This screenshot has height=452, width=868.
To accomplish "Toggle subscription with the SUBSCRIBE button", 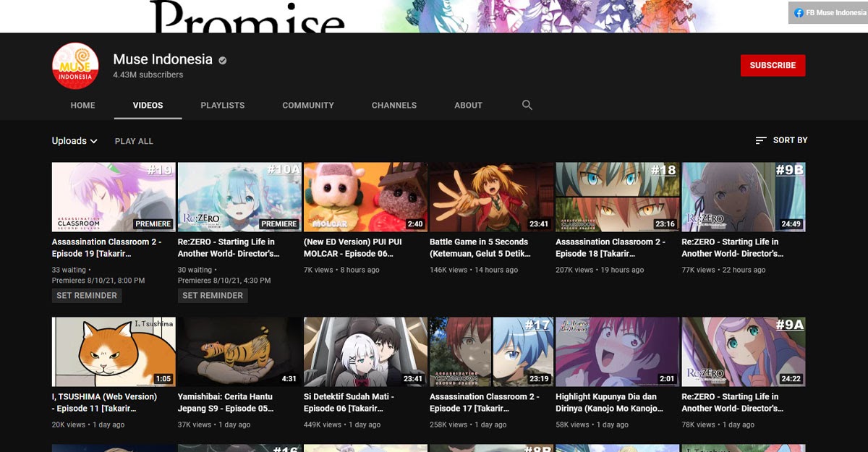I will pos(773,65).
